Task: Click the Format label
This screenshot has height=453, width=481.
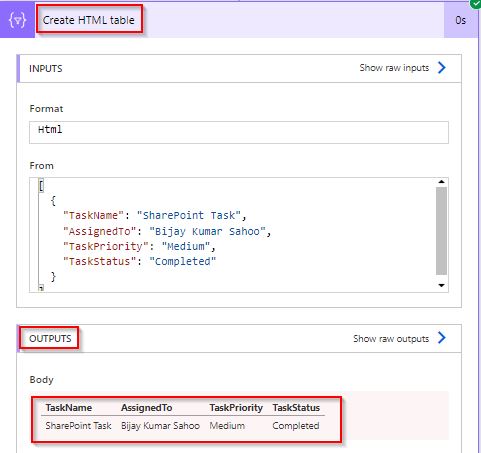Action: click(x=46, y=109)
